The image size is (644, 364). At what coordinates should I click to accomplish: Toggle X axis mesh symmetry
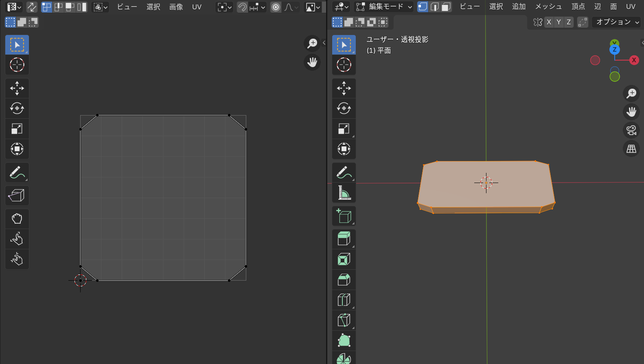coord(549,22)
